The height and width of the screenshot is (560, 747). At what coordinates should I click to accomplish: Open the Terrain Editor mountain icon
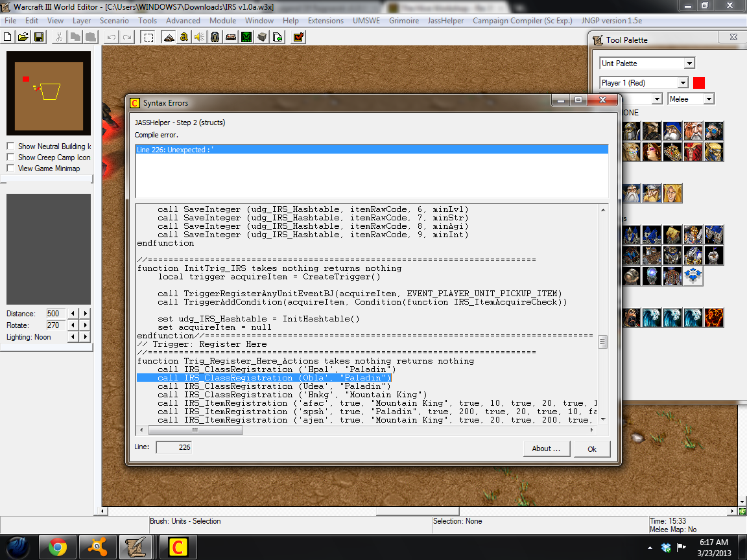pyautogui.click(x=169, y=37)
